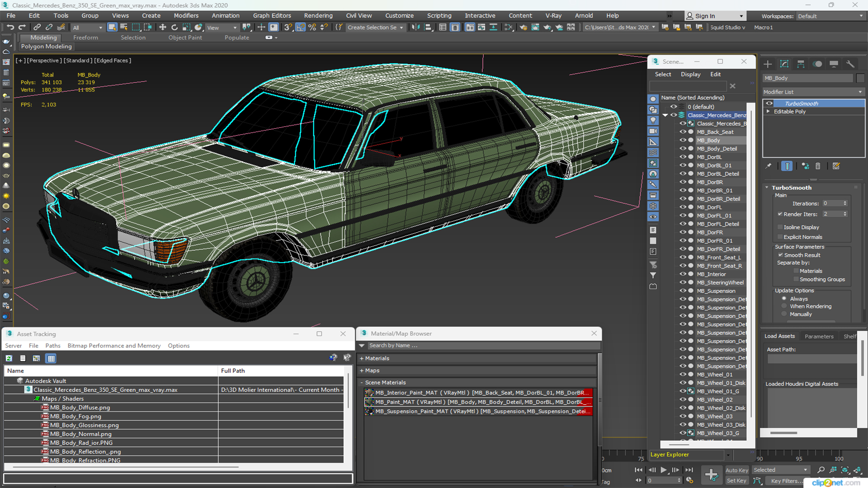Click the Display tab in Scene panel

[690, 74]
